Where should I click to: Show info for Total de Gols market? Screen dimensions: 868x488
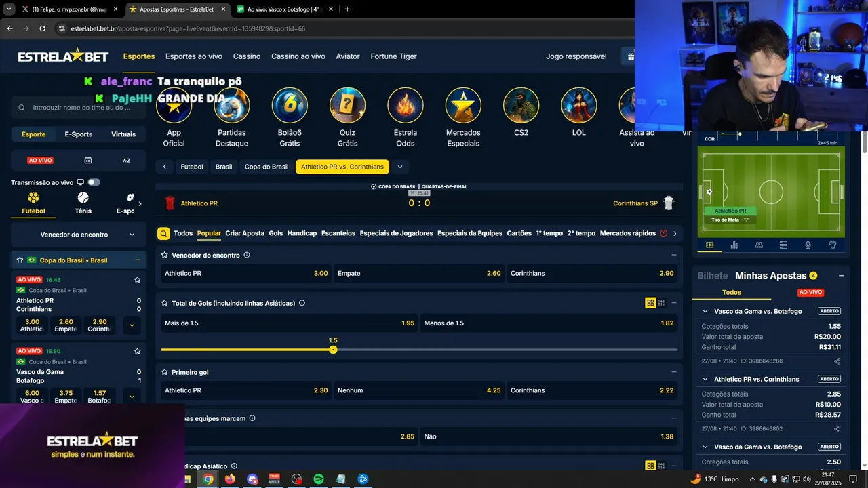302,303
